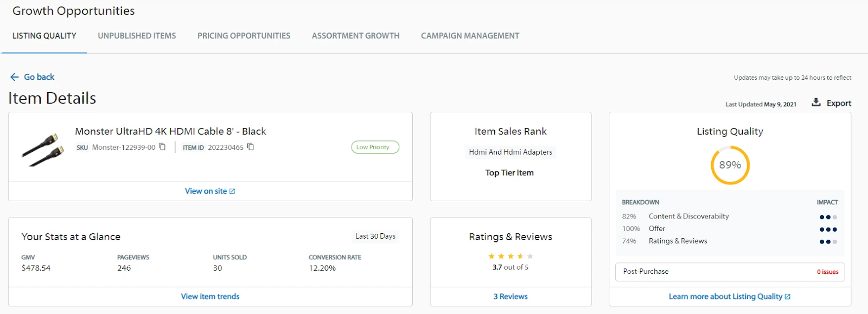Go to the Campaign Management tab
This screenshot has height=314, width=868.
click(470, 36)
